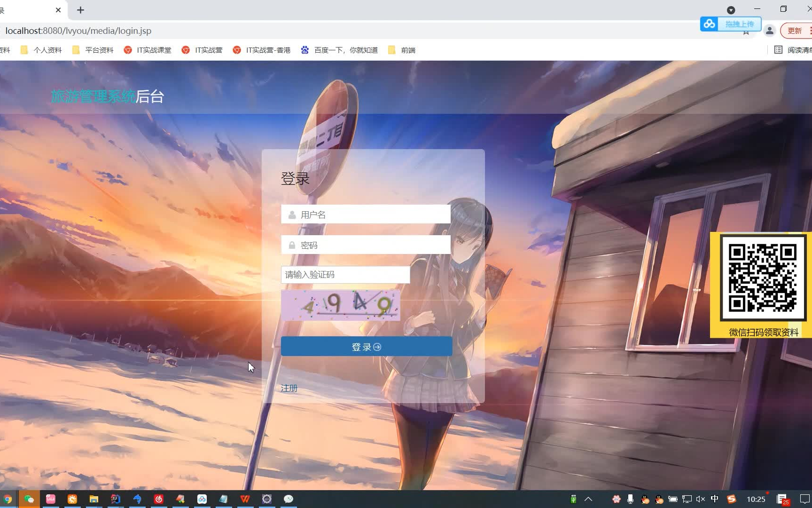Open a new browser tab with plus button
The image size is (812, 508).
coord(80,10)
